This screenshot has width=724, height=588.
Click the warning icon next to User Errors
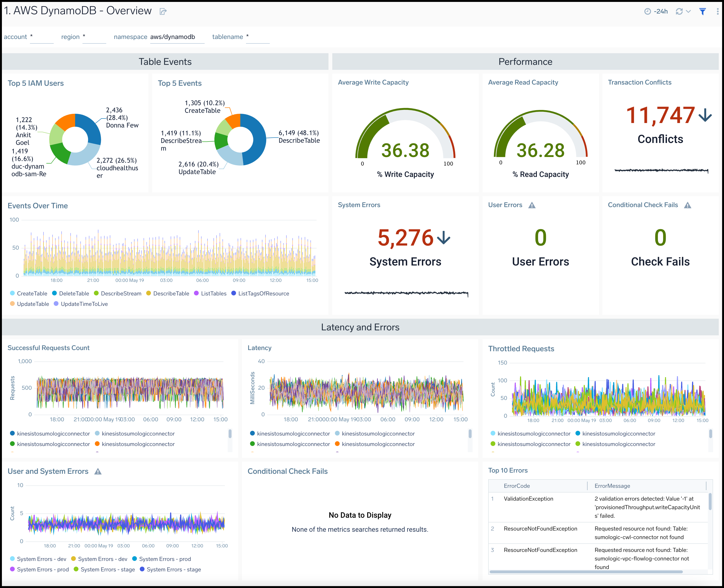tap(532, 205)
